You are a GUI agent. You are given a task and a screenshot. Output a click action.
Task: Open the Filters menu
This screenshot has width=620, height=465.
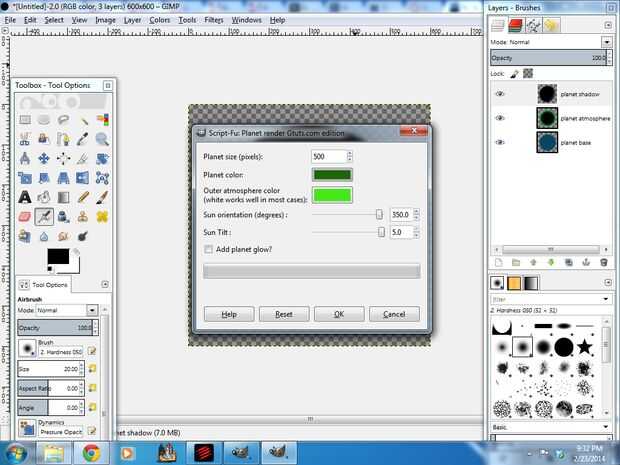[x=214, y=20]
